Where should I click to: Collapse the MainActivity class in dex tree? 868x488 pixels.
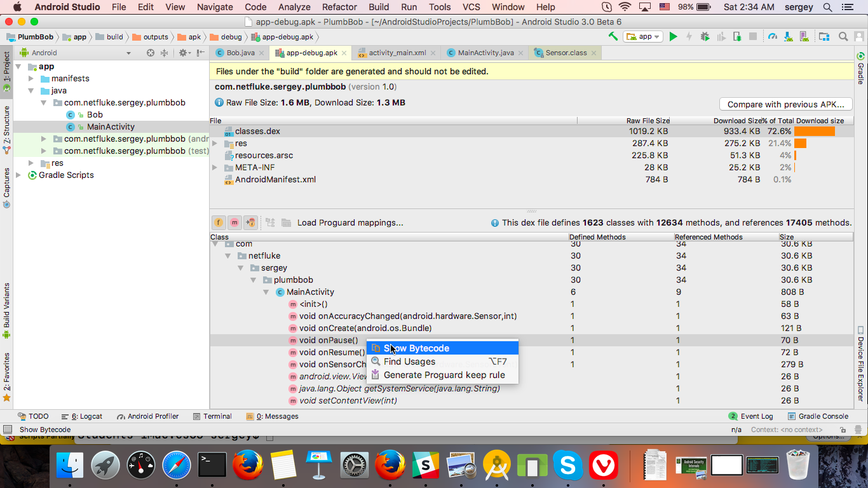[266, 292]
